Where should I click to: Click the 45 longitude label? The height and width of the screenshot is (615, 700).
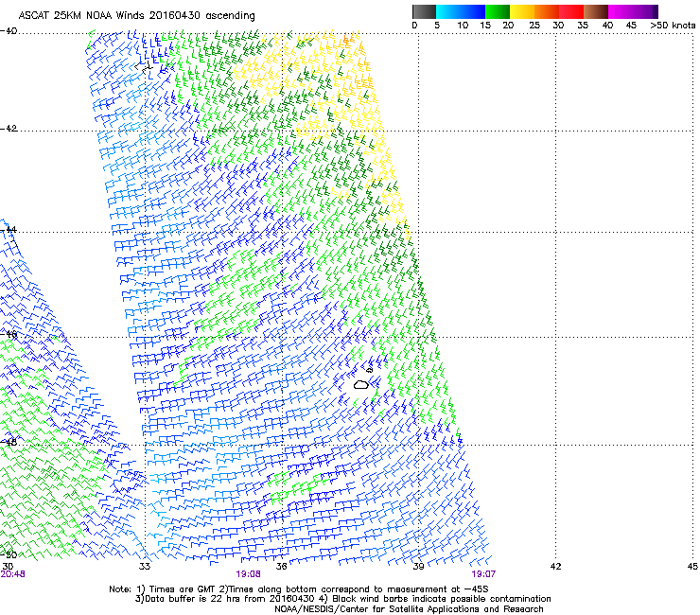pyautogui.click(x=692, y=567)
